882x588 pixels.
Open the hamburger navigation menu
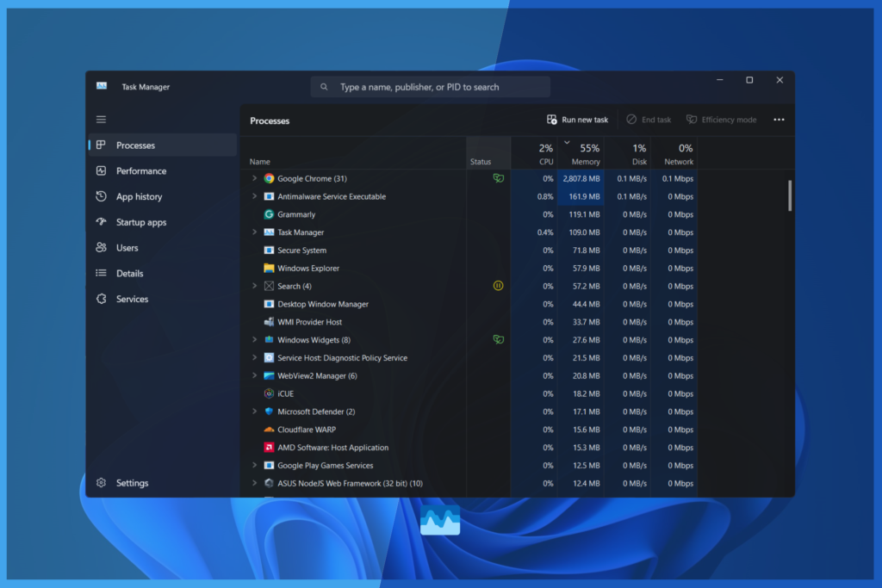[102, 119]
